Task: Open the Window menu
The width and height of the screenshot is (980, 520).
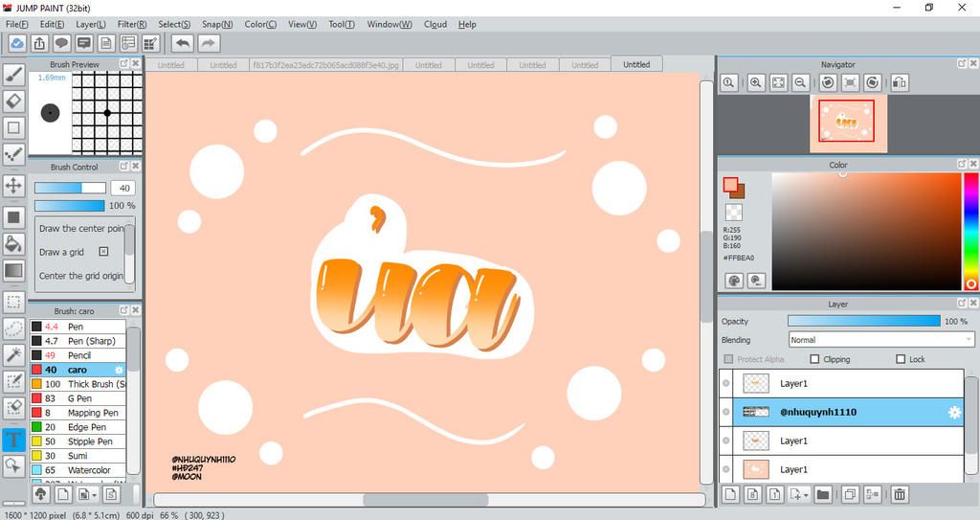Action: [390, 24]
